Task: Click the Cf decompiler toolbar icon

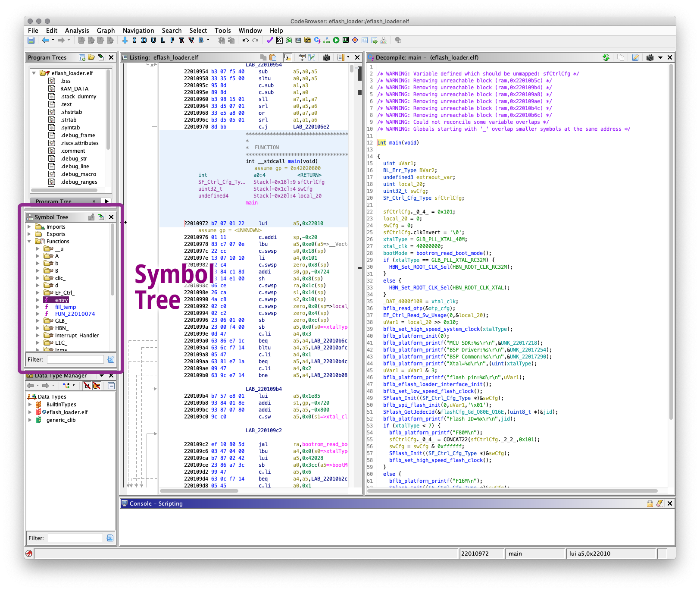Action: coord(317,40)
